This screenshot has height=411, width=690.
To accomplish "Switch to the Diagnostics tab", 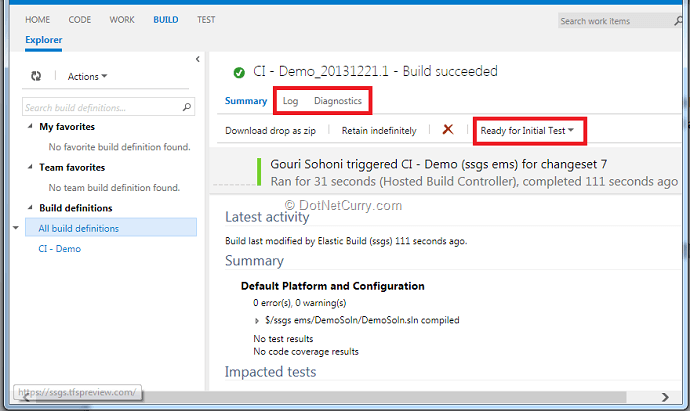I will 338,101.
